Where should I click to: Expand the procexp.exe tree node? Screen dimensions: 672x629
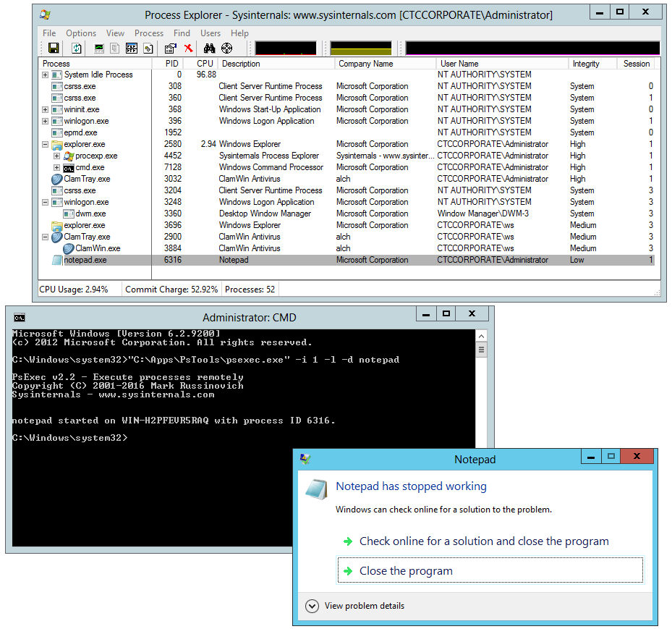pos(56,156)
